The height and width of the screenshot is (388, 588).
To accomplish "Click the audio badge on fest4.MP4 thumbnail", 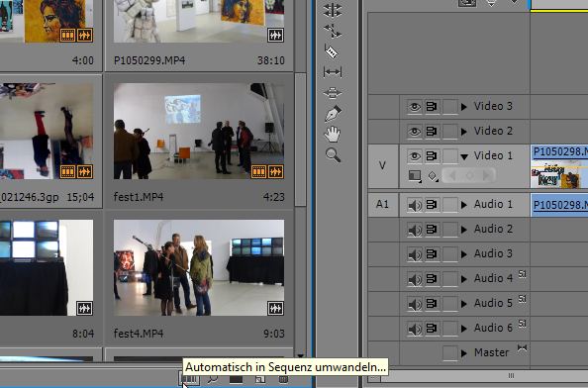I will (275, 308).
